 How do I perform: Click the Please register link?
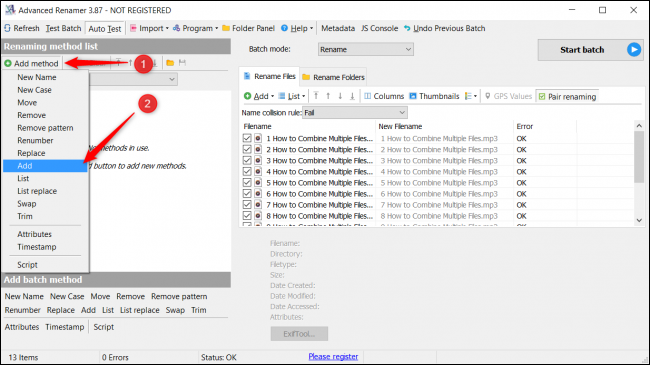click(x=333, y=357)
